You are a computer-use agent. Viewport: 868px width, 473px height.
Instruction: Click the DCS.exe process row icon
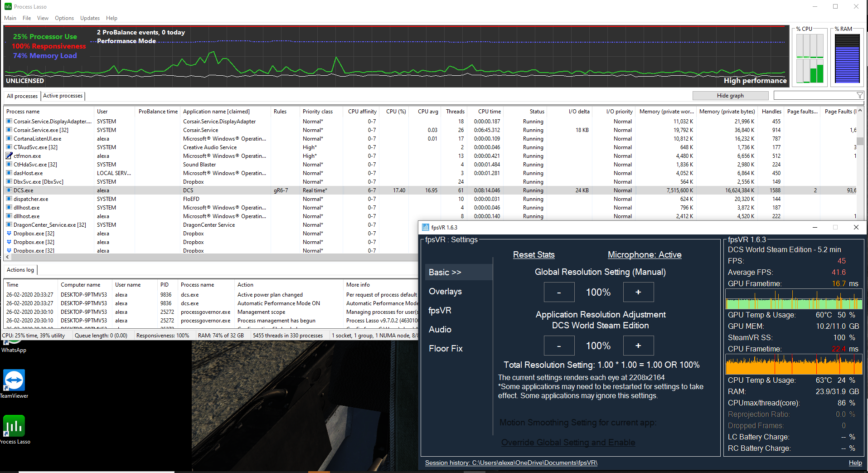pos(9,190)
